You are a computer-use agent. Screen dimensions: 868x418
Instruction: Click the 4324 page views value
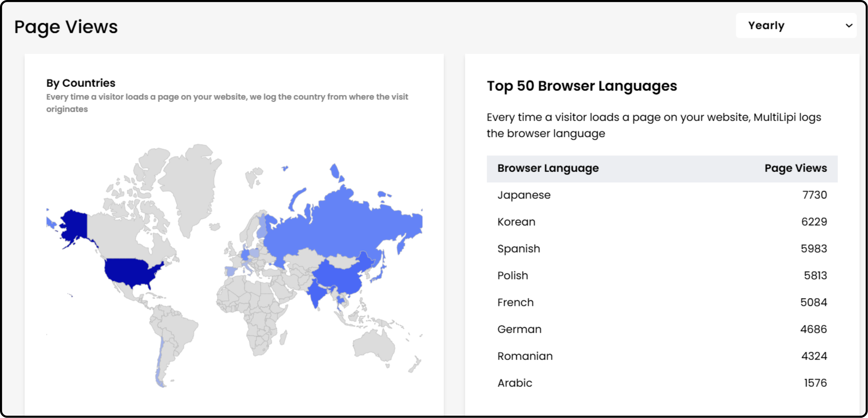[x=814, y=356]
